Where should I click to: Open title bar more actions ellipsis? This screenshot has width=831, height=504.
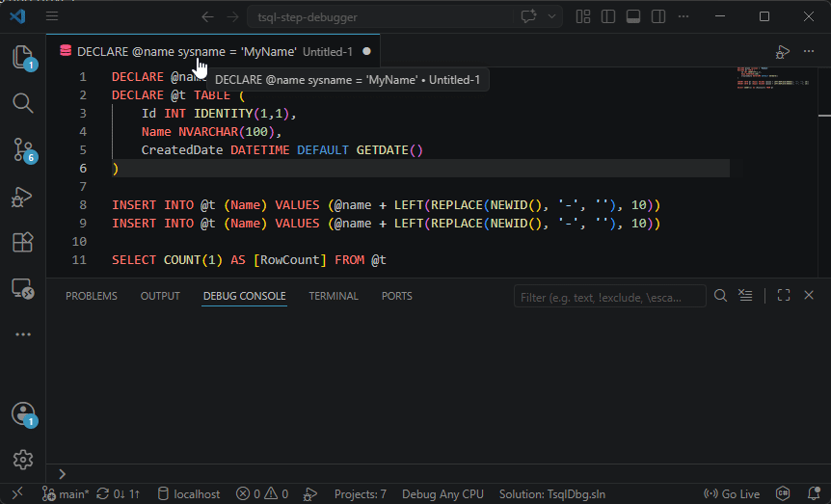(684, 17)
